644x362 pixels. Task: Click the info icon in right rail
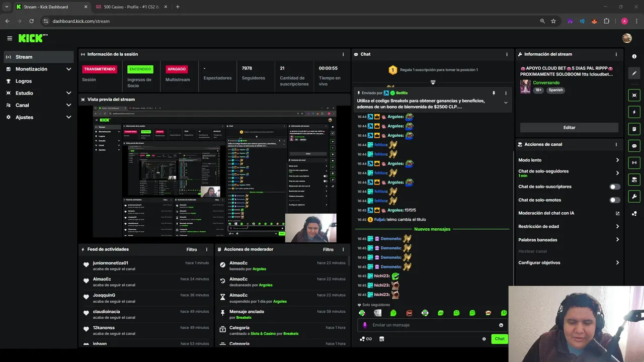[634, 56]
